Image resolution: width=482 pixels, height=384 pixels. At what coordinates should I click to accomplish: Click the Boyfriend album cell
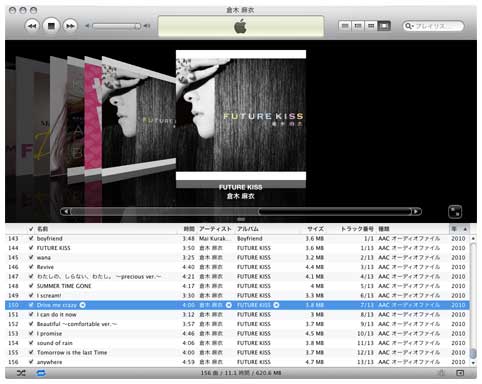pos(250,239)
